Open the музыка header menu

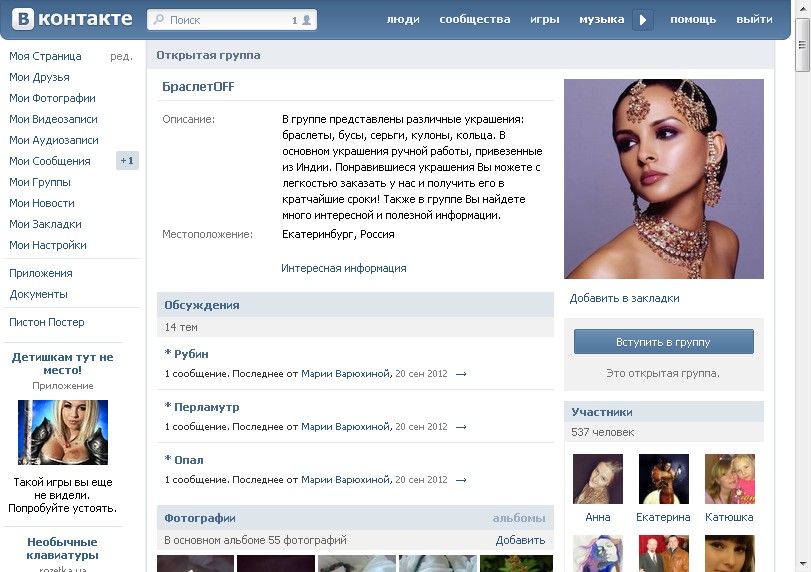click(602, 20)
